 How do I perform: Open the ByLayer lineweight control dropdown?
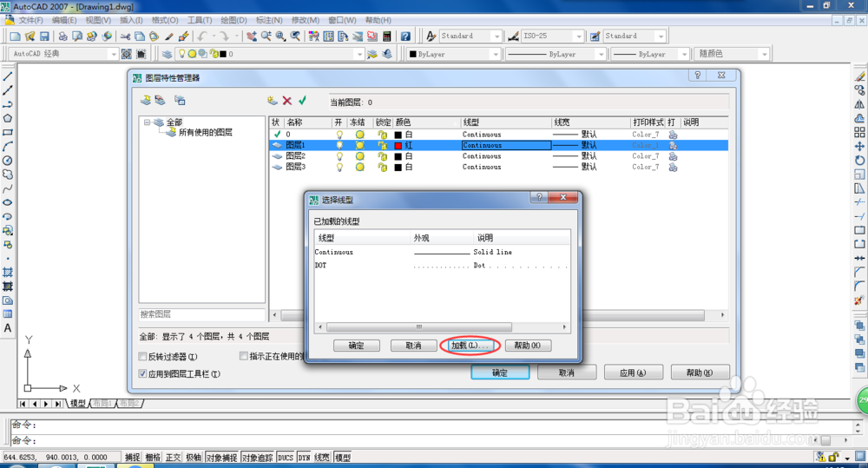pyautogui.click(x=684, y=55)
